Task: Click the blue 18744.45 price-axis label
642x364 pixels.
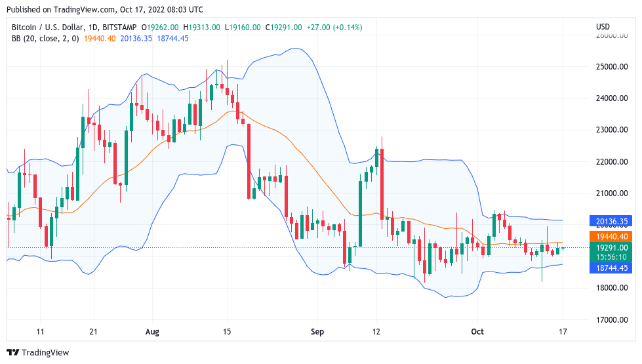Action: [x=612, y=268]
